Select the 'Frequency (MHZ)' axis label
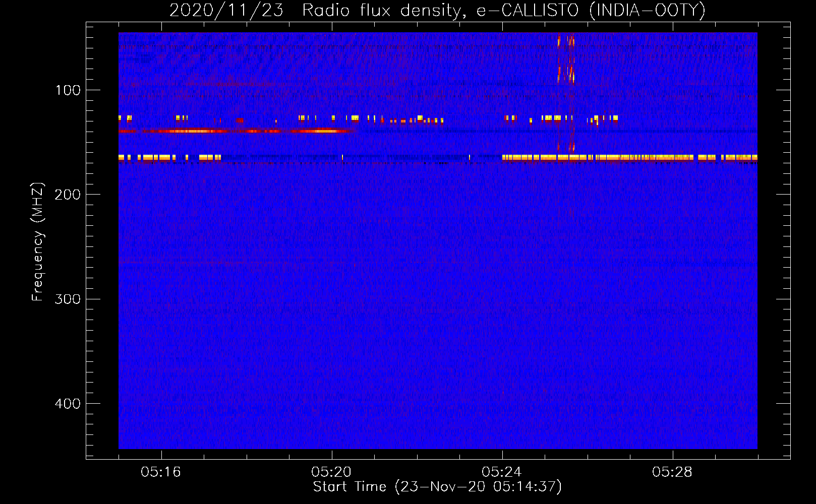The width and height of the screenshot is (816, 504). point(38,242)
